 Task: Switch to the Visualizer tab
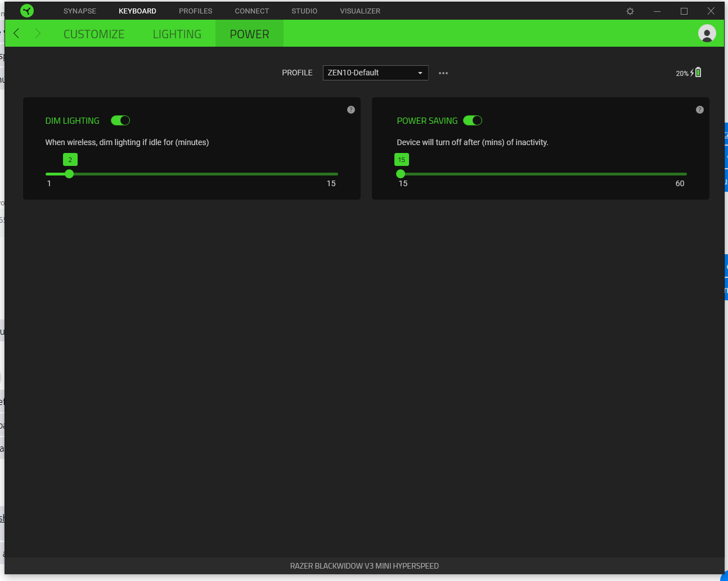point(360,11)
